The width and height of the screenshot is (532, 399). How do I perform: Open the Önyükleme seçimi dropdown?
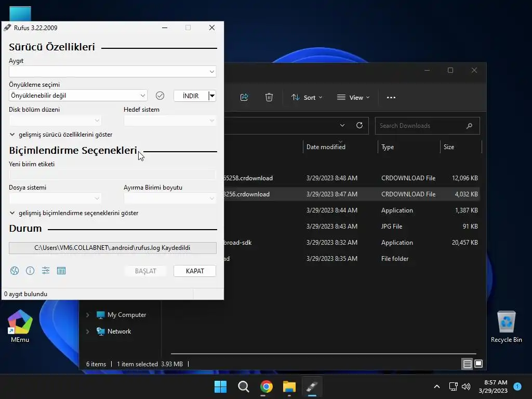pyautogui.click(x=78, y=96)
